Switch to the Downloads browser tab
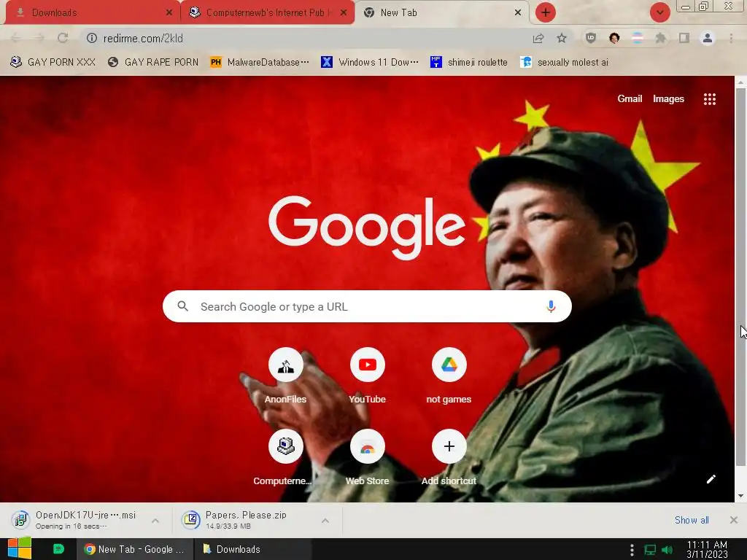The width and height of the screenshot is (747, 560). [x=90, y=13]
